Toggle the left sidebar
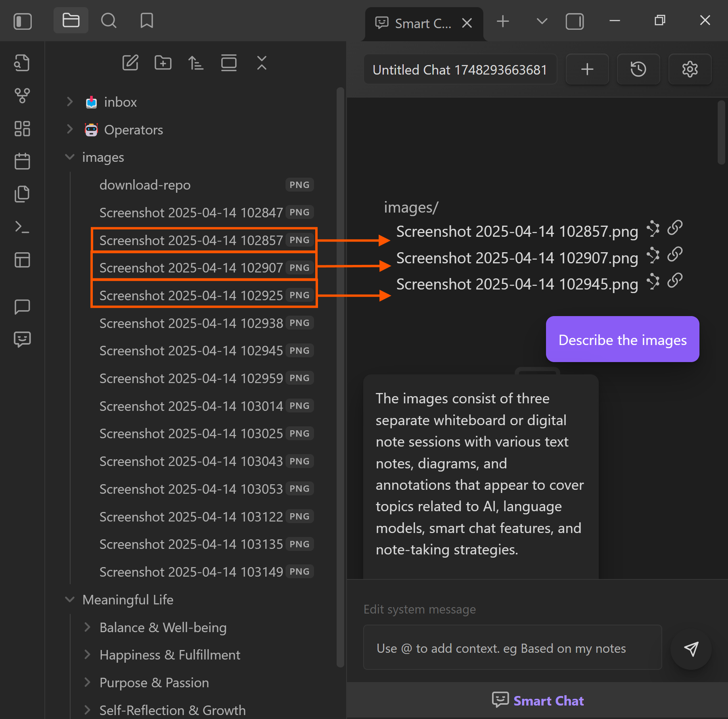 point(23,21)
